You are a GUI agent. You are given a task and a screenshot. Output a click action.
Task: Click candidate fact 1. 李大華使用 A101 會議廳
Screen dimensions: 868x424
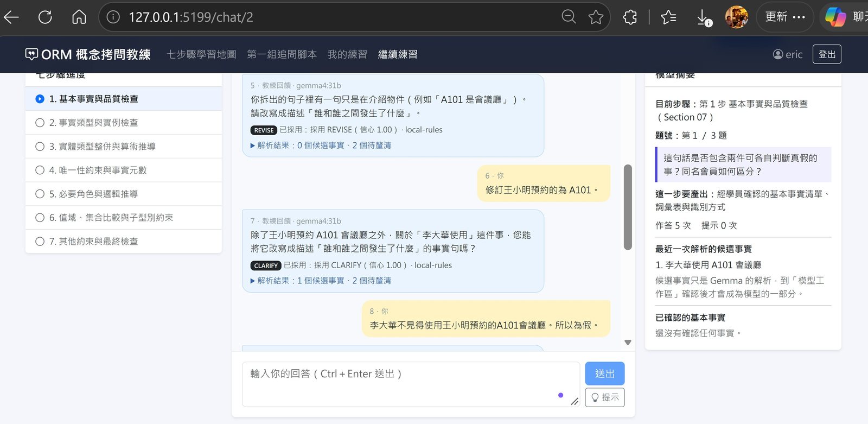click(709, 265)
